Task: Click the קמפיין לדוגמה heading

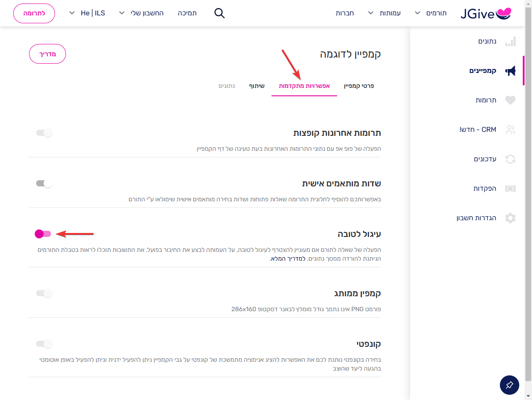Action: (x=350, y=55)
